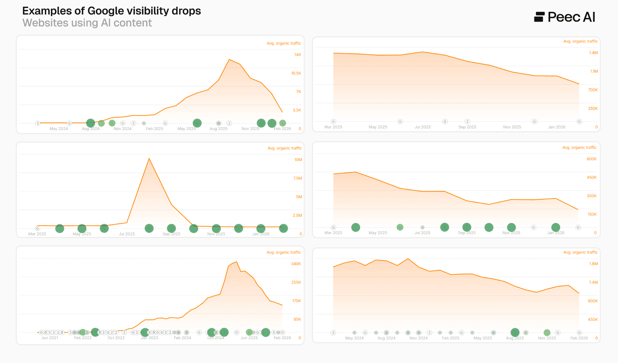Click the '900K' axis label
Viewport: 618px width, 364px height.
click(x=593, y=301)
